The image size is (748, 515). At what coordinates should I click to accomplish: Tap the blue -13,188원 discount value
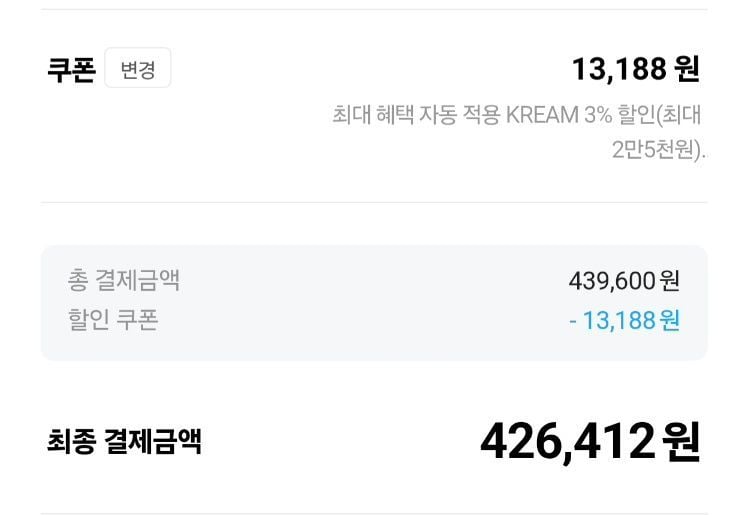pyautogui.click(x=624, y=320)
